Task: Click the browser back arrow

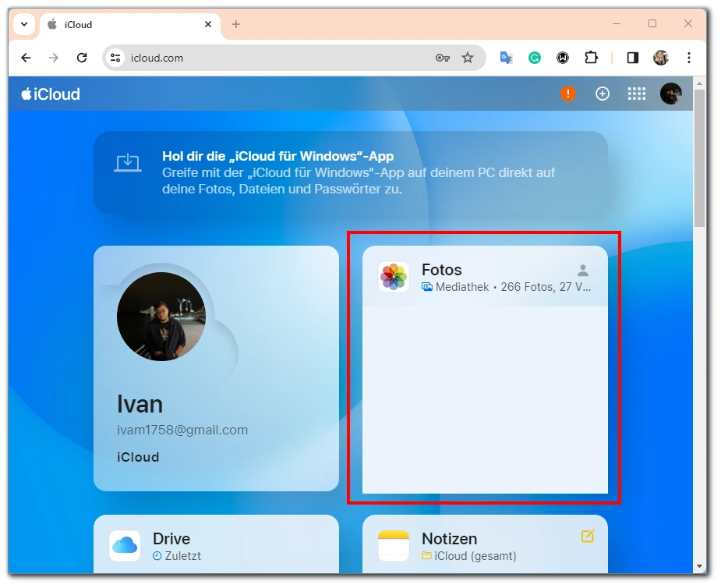Action: click(26, 58)
